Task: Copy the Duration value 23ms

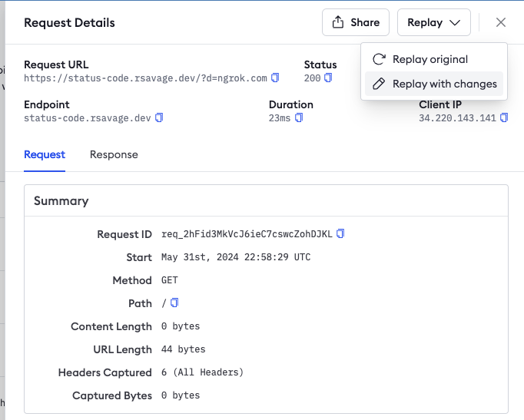Action: (299, 118)
